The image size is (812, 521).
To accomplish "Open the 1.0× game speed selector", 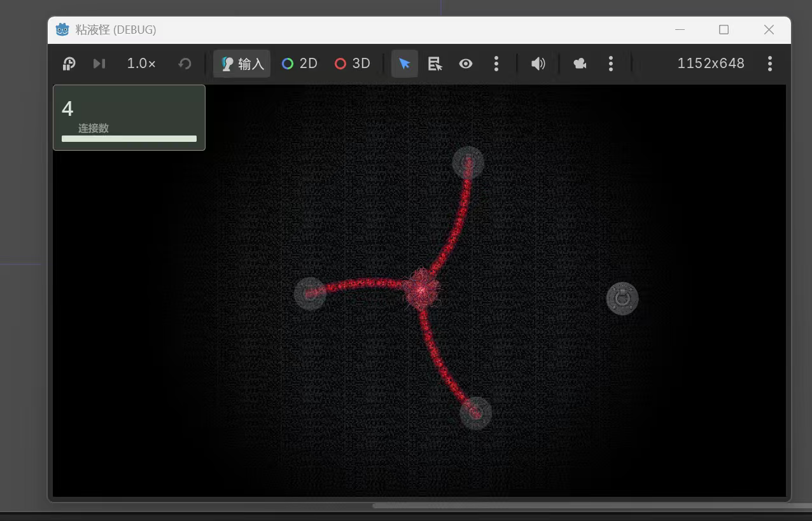I will coord(141,64).
